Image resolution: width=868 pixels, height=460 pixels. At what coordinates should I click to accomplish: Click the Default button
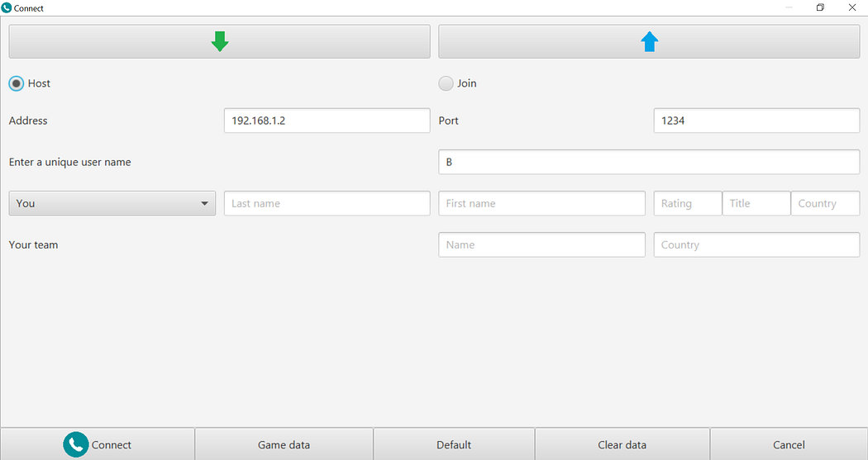(454, 444)
